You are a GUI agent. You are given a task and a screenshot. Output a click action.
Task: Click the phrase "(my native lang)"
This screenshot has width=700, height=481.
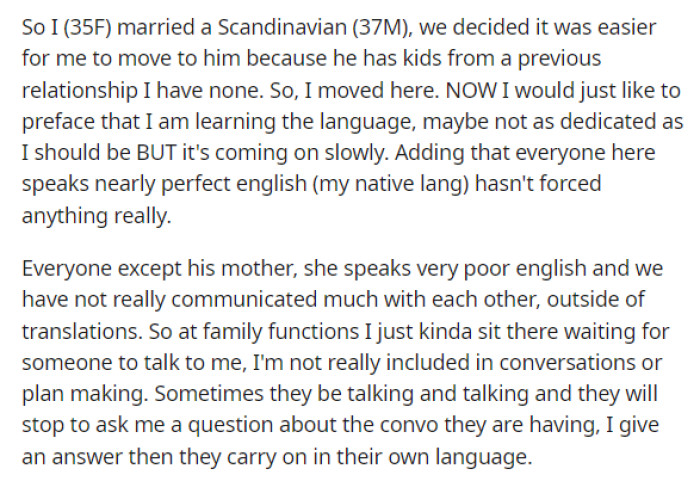[391, 185]
